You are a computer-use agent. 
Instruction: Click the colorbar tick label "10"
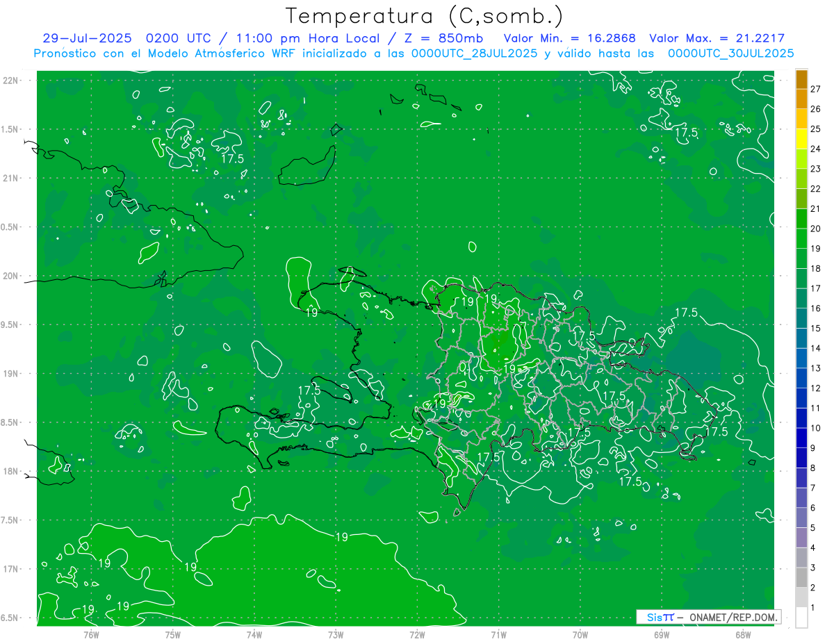click(x=815, y=428)
